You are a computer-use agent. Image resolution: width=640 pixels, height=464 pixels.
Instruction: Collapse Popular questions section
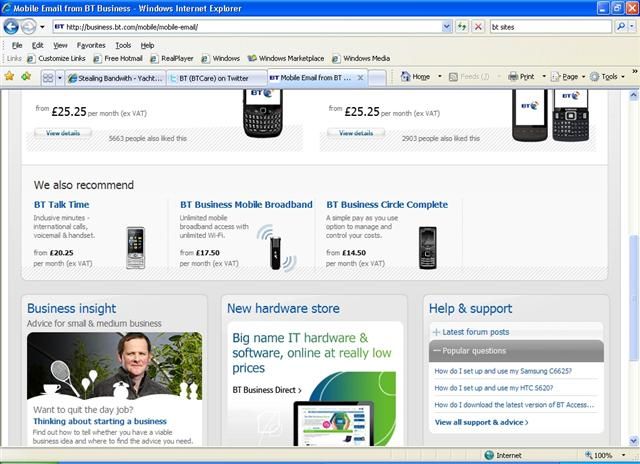pyautogui.click(x=516, y=351)
